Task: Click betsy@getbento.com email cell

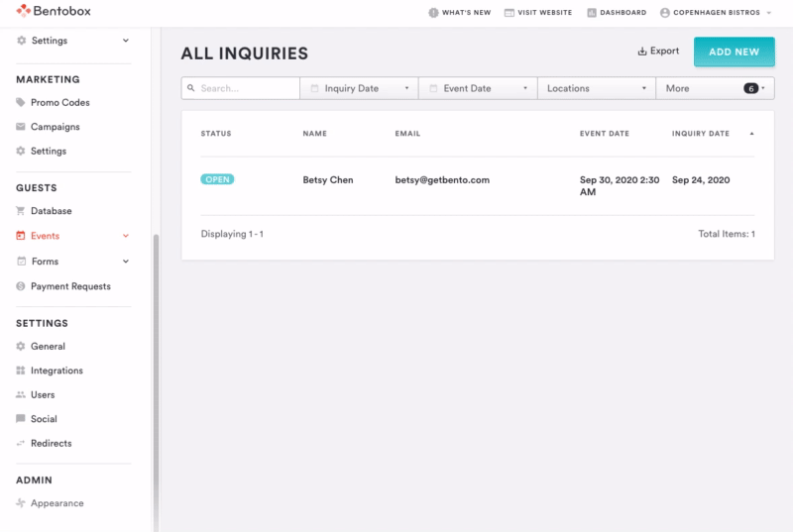Action: [x=442, y=180]
